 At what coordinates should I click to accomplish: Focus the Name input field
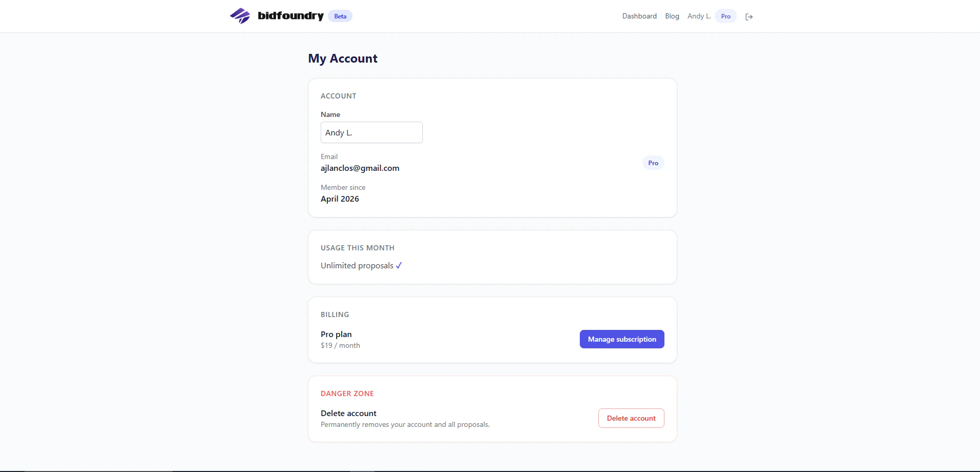tap(371, 132)
